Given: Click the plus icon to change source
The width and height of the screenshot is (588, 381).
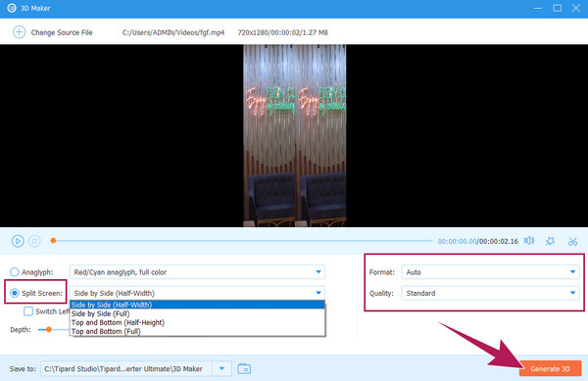Looking at the screenshot, I should tap(20, 32).
